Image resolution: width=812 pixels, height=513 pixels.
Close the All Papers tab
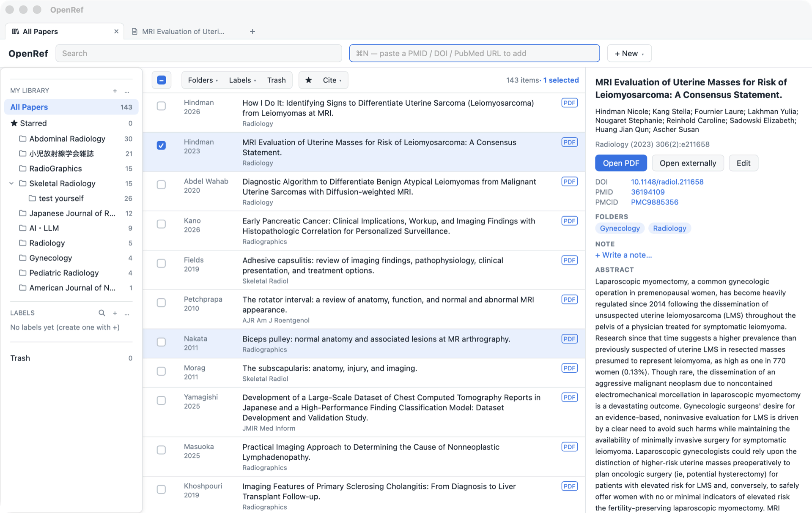116,32
